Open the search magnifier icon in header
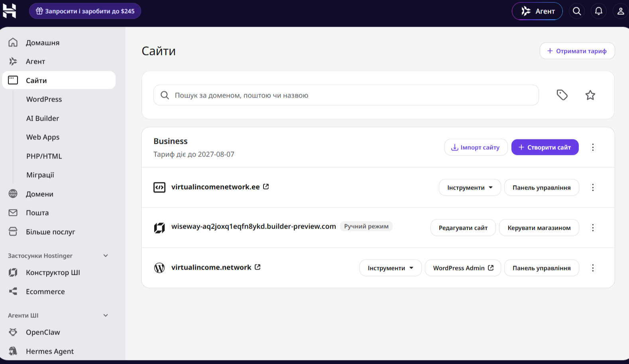The image size is (629, 364). pyautogui.click(x=577, y=11)
